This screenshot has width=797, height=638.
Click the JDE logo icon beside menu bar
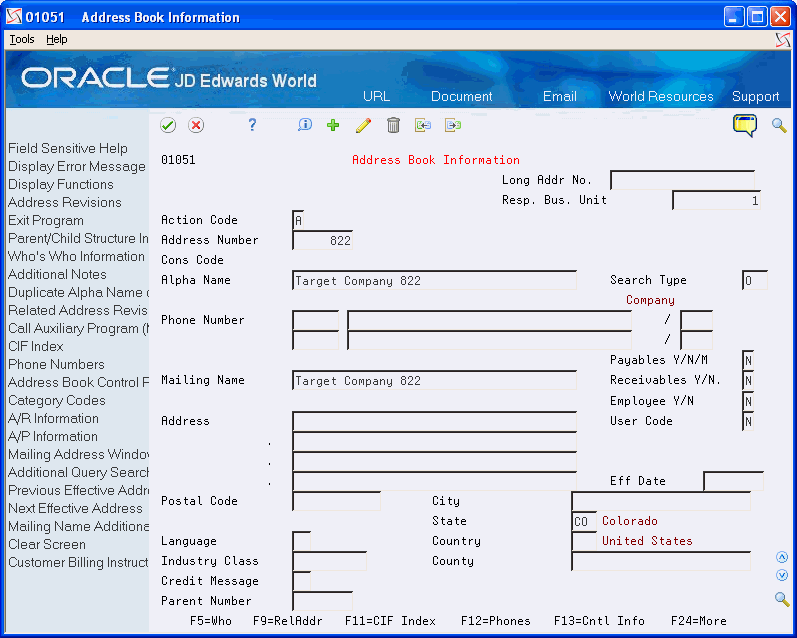[783, 40]
